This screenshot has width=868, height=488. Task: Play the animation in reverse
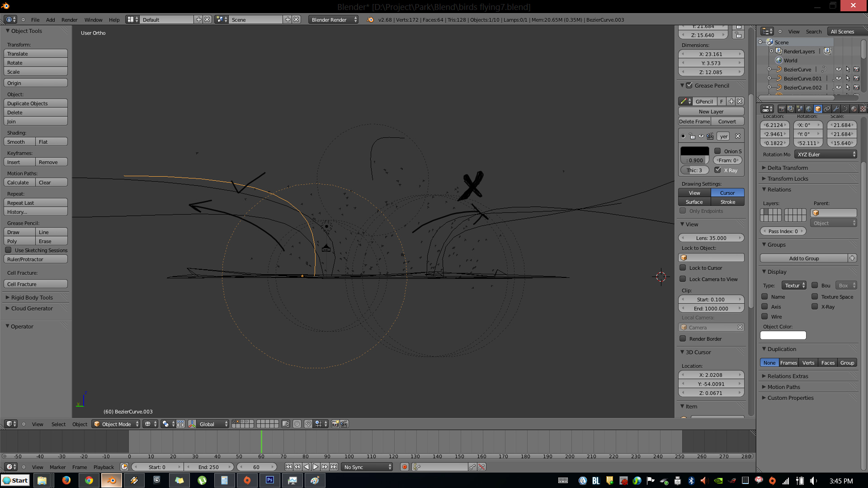(307, 467)
